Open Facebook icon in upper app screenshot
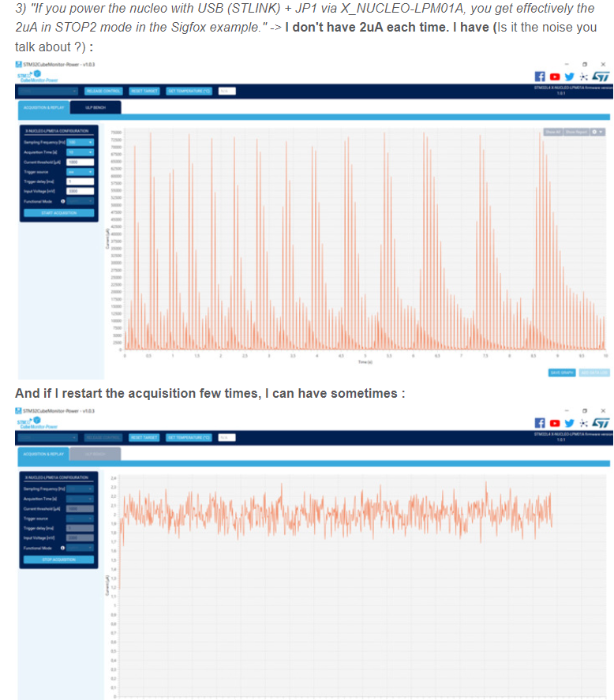Image resolution: width=614 pixels, height=700 pixels. (540, 77)
